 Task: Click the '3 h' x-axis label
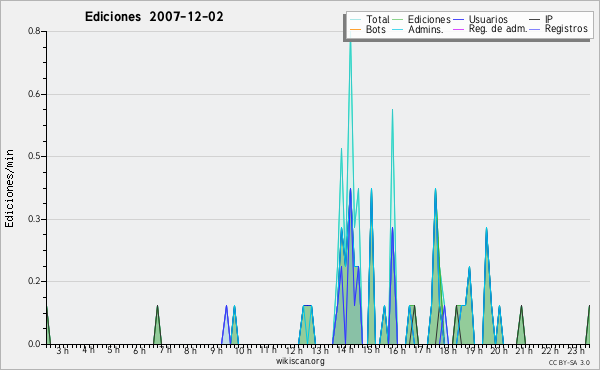[x=63, y=350]
